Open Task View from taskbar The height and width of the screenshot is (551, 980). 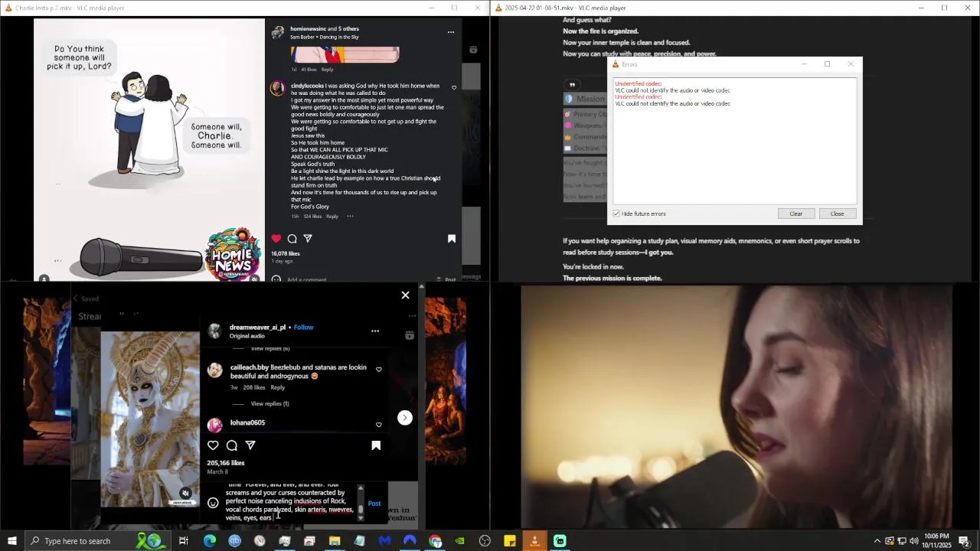[184, 541]
